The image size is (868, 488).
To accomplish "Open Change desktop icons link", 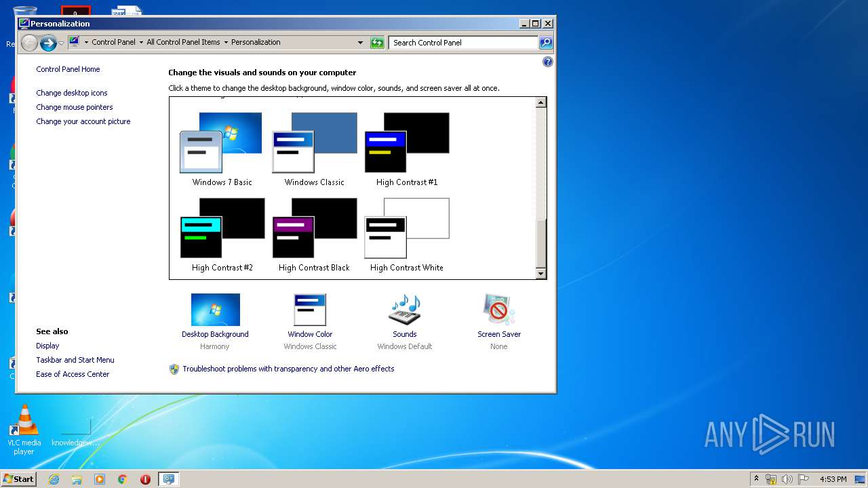I will click(x=72, y=93).
